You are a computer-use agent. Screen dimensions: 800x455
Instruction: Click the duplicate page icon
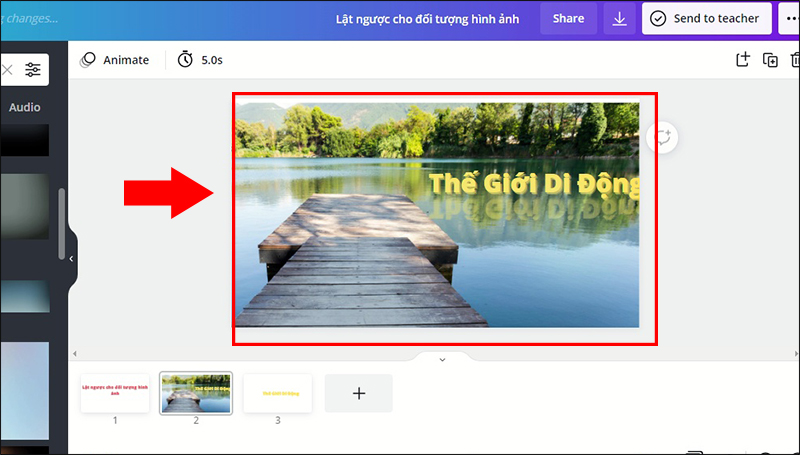click(770, 60)
